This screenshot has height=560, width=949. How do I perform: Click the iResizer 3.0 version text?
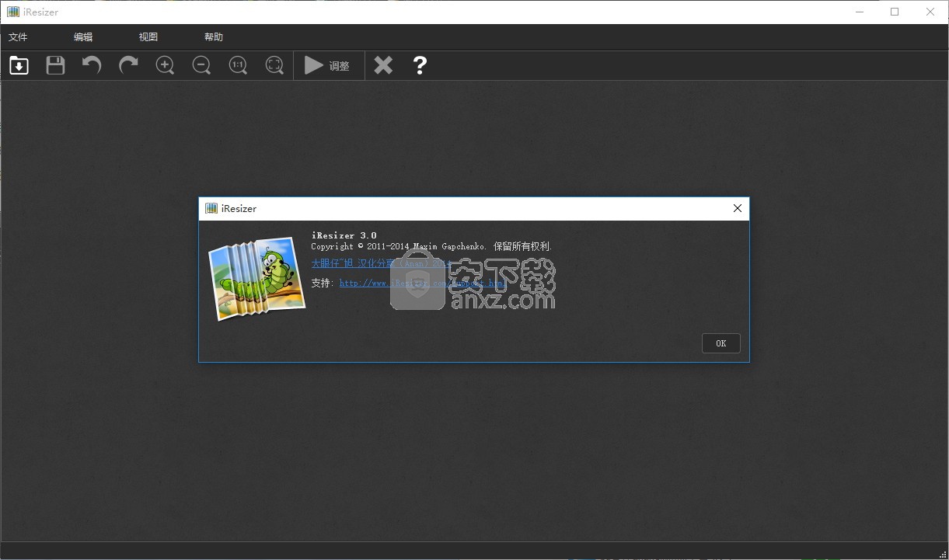point(344,235)
